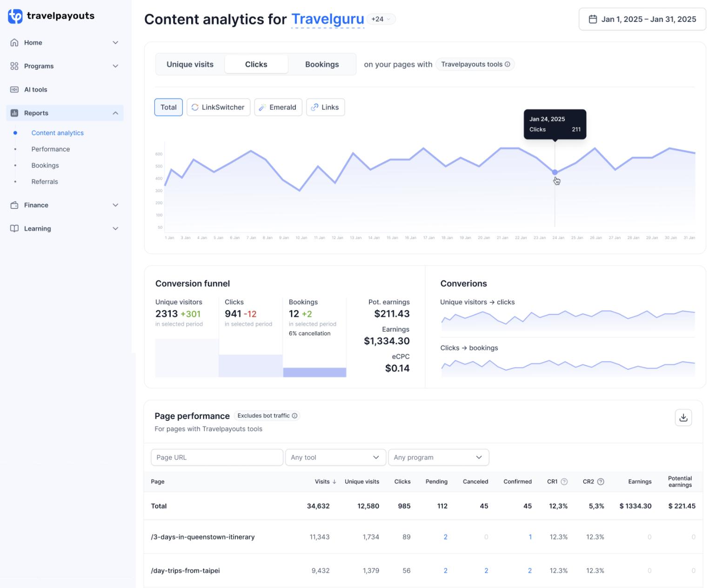Switch to the Unique visits tab
The image size is (709, 588).
pos(190,64)
